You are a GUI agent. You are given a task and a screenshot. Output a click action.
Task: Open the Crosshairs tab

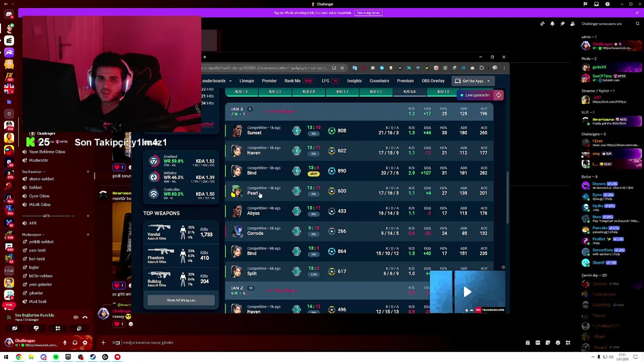379,81
